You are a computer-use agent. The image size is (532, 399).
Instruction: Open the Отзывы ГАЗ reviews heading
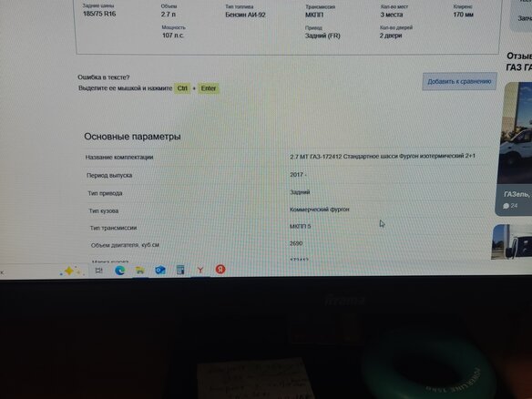518,62
